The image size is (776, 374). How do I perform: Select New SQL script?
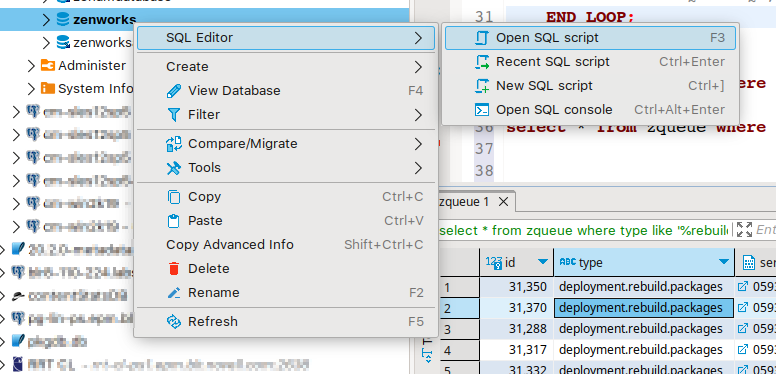[x=590, y=86]
